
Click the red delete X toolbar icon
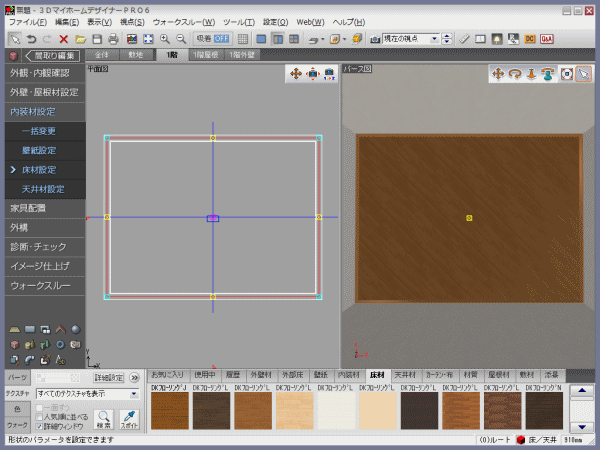tap(64, 39)
